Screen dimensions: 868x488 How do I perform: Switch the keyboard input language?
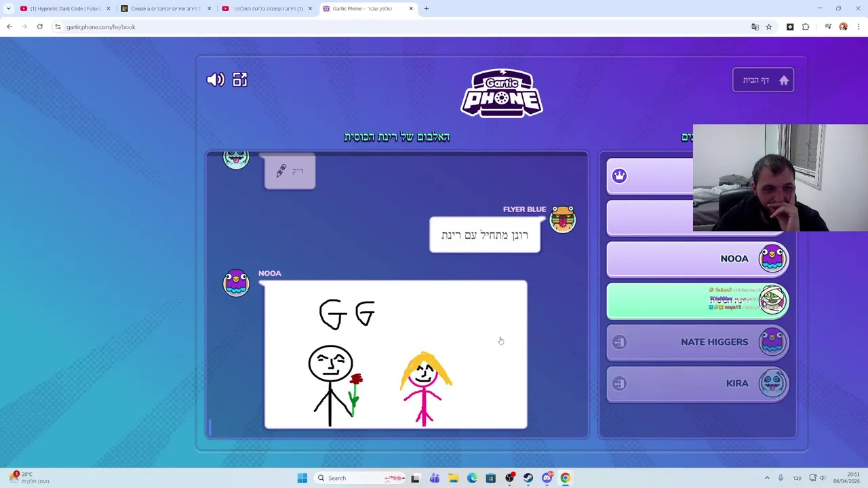click(x=796, y=479)
